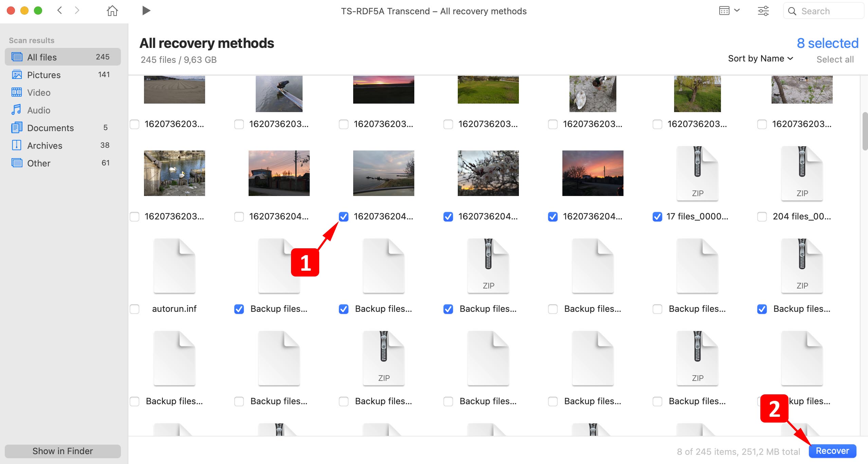Select the green lawn photo thumbnail

pyautogui.click(x=488, y=90)
